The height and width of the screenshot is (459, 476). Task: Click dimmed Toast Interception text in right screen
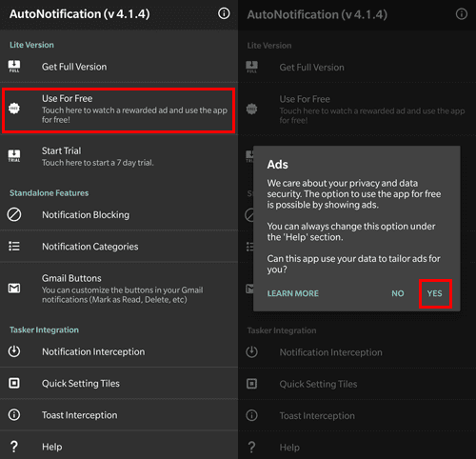(x=317, y=415)
